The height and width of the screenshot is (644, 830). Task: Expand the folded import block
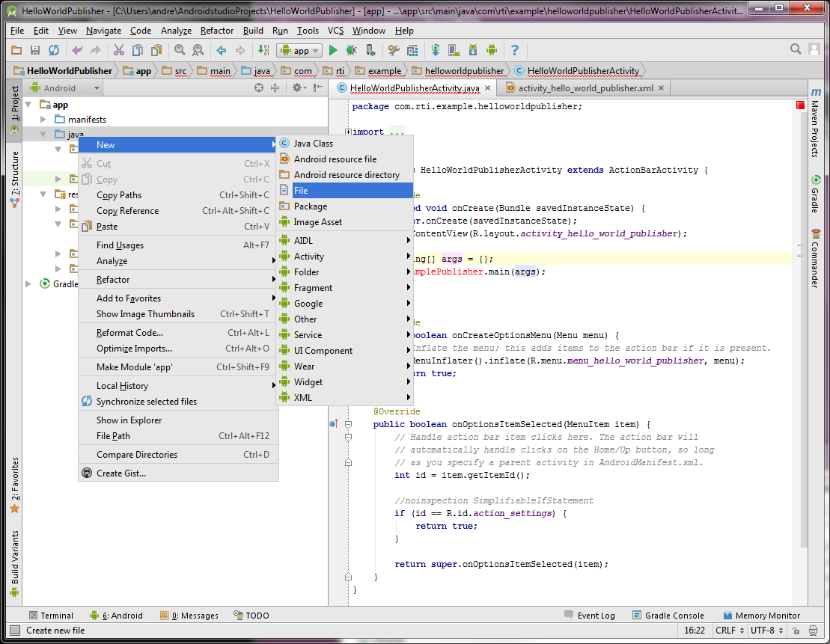tap(348, 132)
